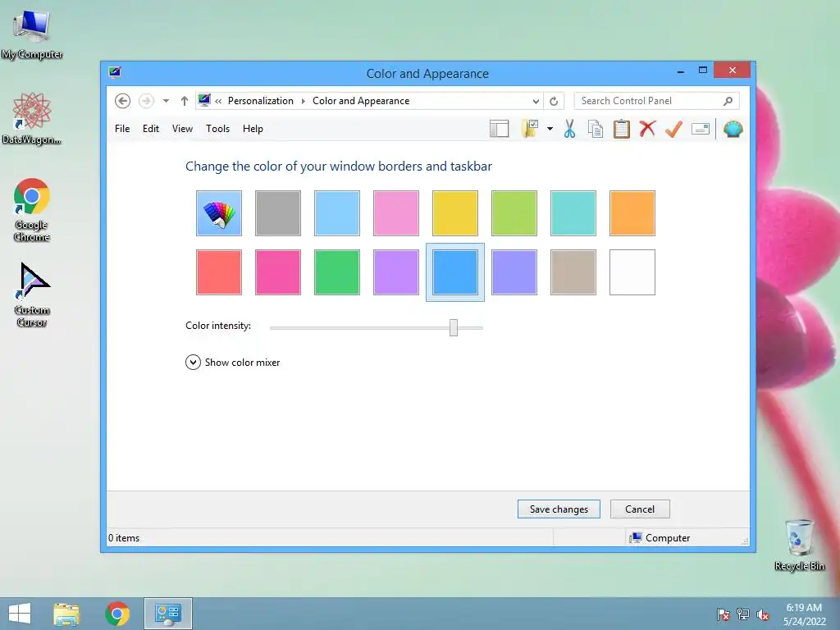
Task: Select the teal color swatch
Action: [x=573, y=213]
